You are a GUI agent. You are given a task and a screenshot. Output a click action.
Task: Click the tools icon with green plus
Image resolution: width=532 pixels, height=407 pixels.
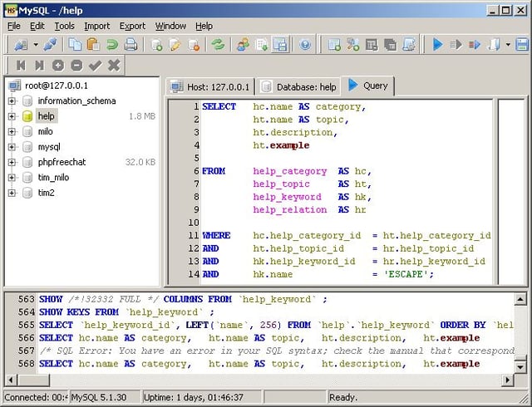352,44
